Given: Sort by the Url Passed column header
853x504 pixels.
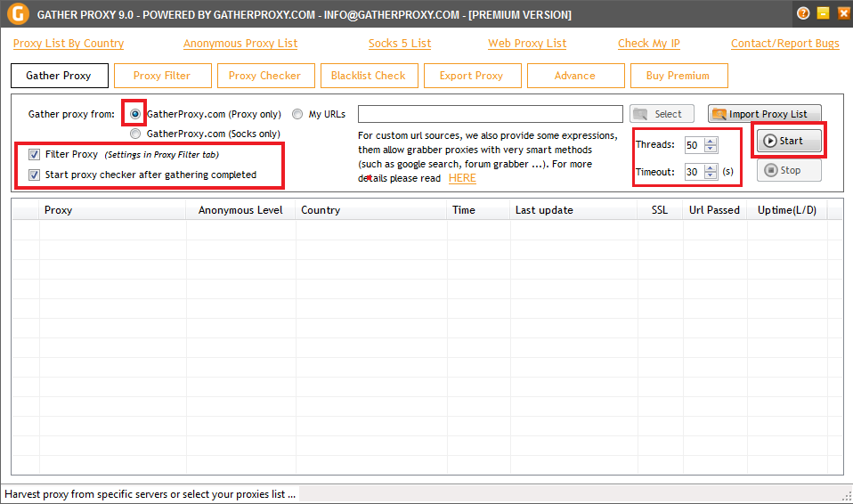Looking at the screenshot, I should tap(715, 210).
